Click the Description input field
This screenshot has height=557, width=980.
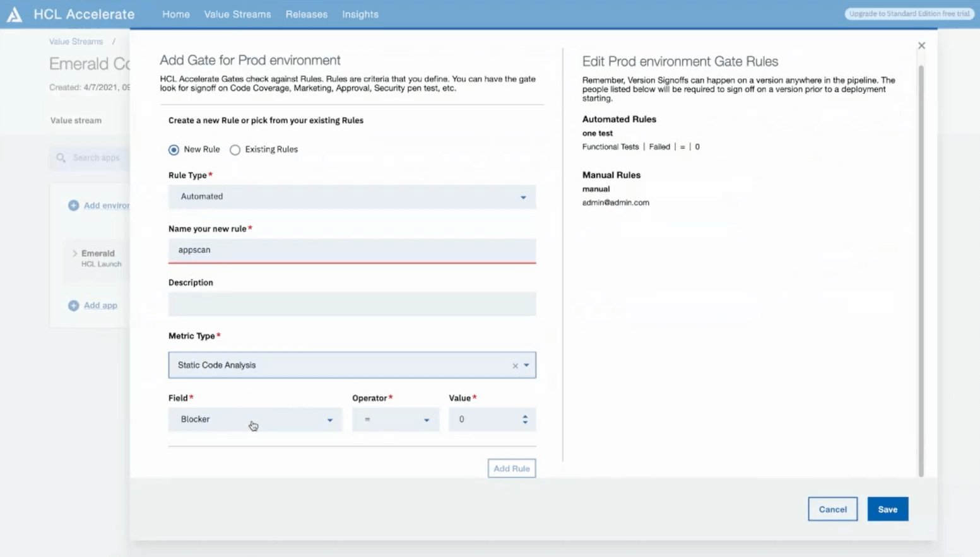coord(351,304)
